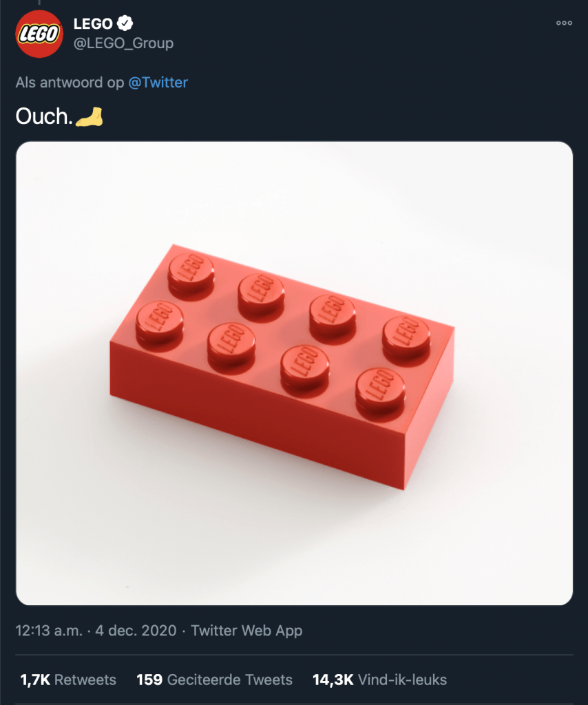
Task: Click the LEGO profile avatar logo
Action: (x=39, y=33)
